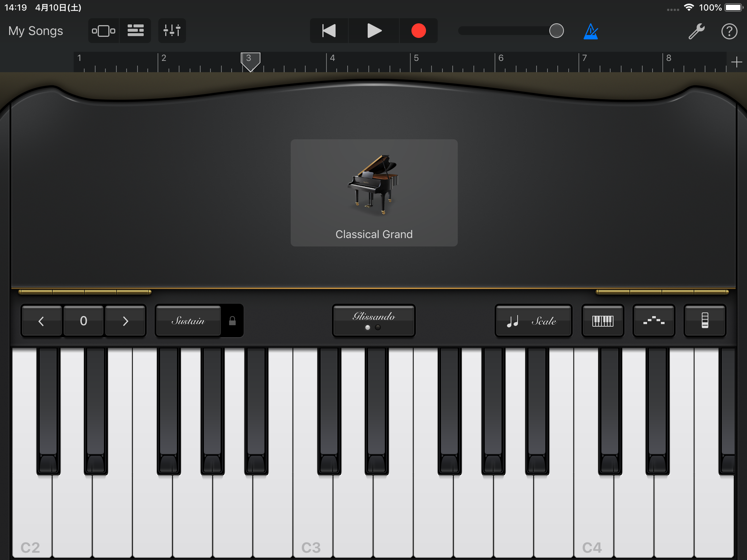The height and width of the screenshot is (560, 747).
Task: Jump to bar 8 on ruler
Action: pyautogui.click(x=669, y=58)
